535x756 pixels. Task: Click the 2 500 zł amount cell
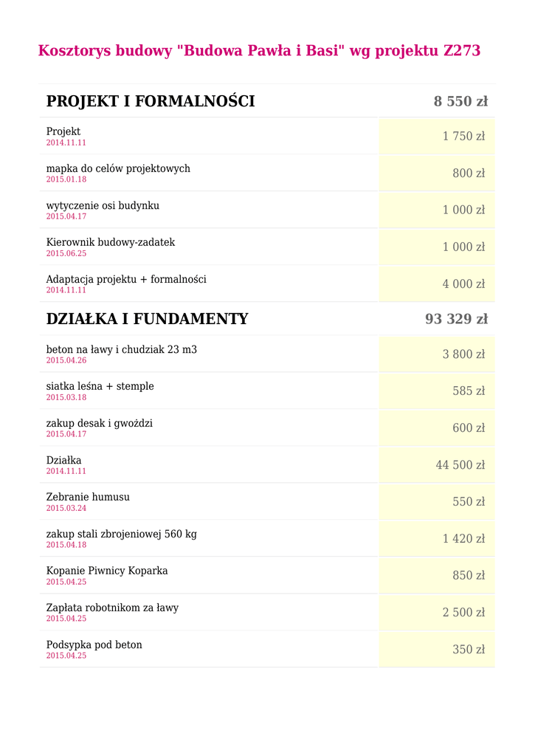[463, 613]
